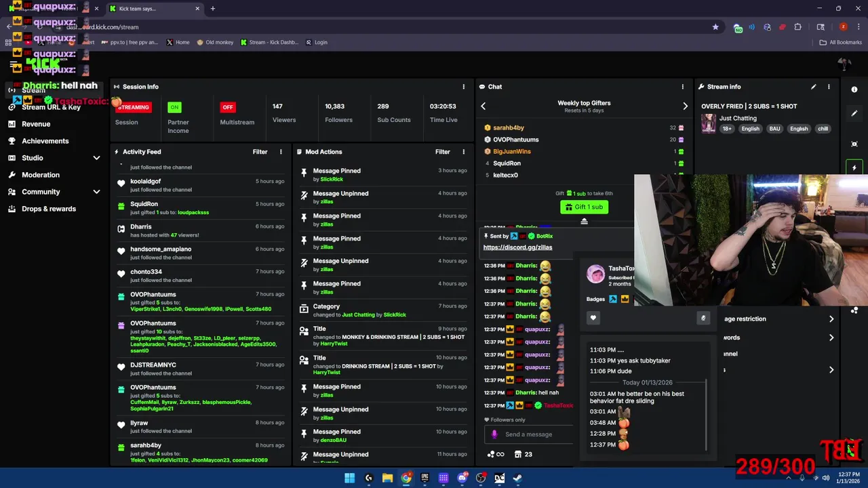The image size is (868, 488).
Task: Click sarahb4by in top gifters list
Action: 509,127
